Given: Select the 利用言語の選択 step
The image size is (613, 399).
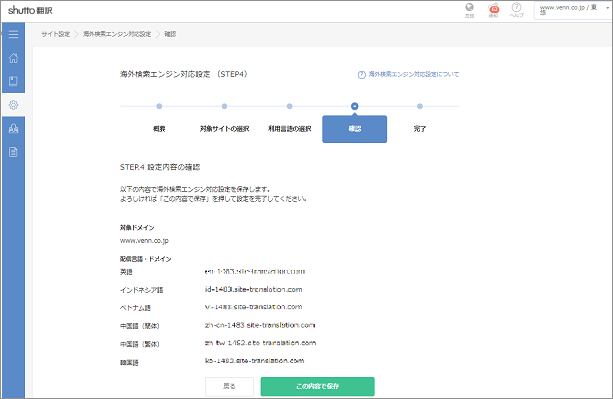Looking at the screenshot, I should point(290,129).
